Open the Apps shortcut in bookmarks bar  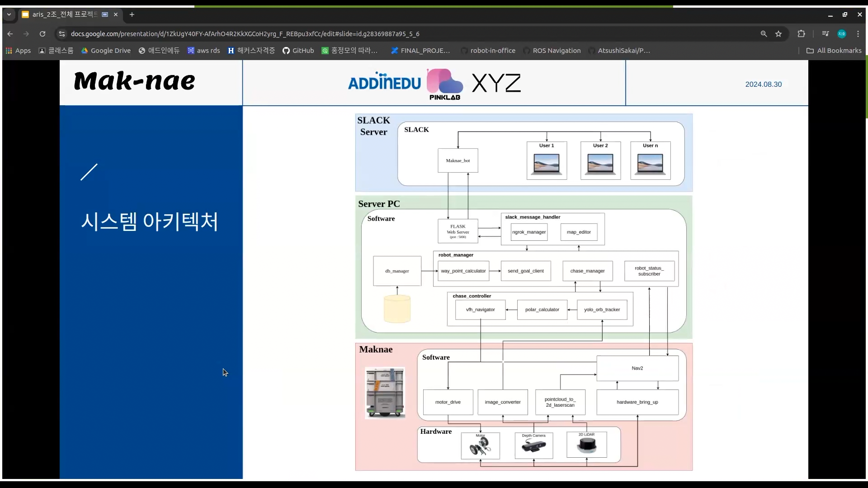[18, 51]
